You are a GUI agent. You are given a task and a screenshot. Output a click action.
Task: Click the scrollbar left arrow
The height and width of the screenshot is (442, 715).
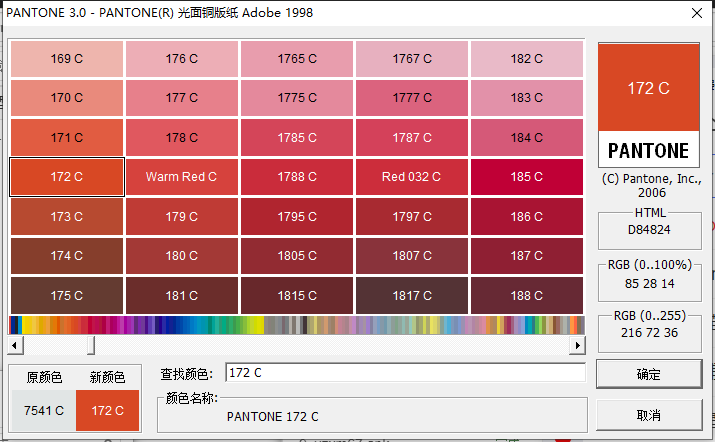pyautogui.click(x=16, y=345)
